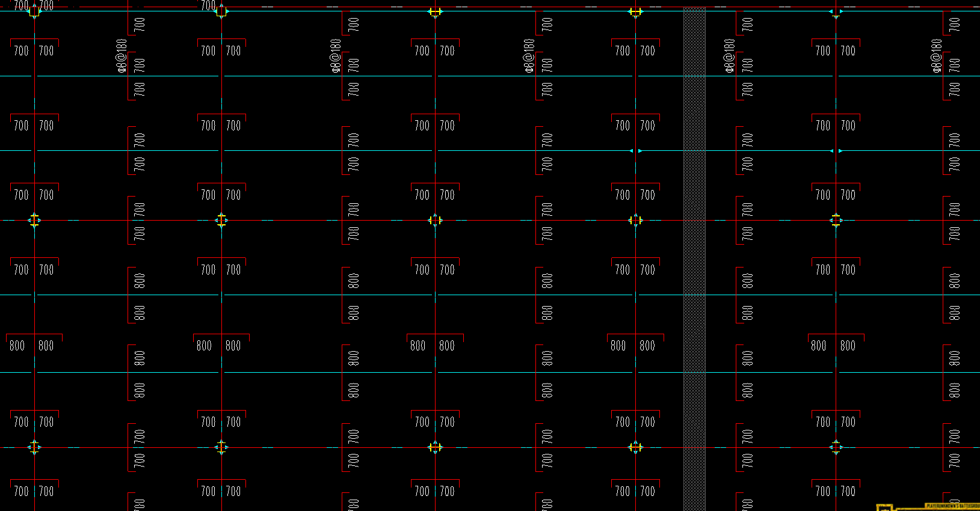Select the Φ8@180 label nearest left of hatched strip
The width and height of the screenshot is (980, 511).
[x=529, y=56]
